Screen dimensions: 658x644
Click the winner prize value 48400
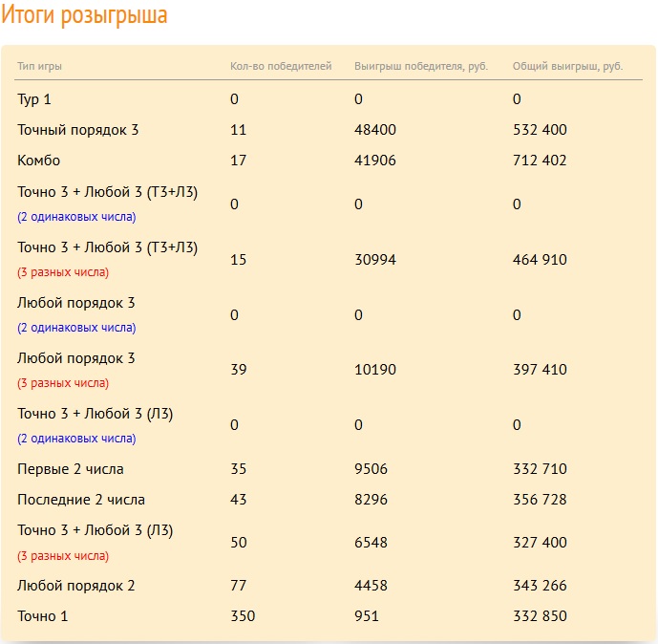click(x=375, y=130)
